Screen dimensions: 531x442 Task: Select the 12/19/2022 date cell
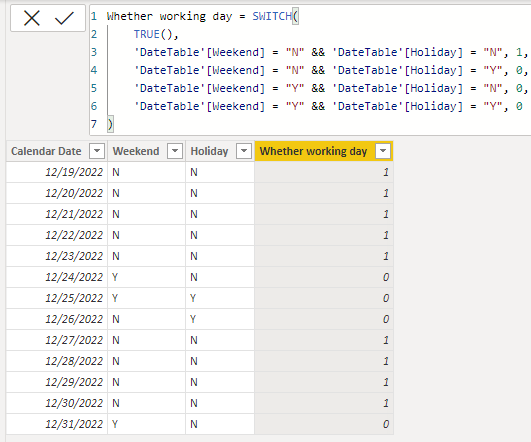(x=57, y=172)
